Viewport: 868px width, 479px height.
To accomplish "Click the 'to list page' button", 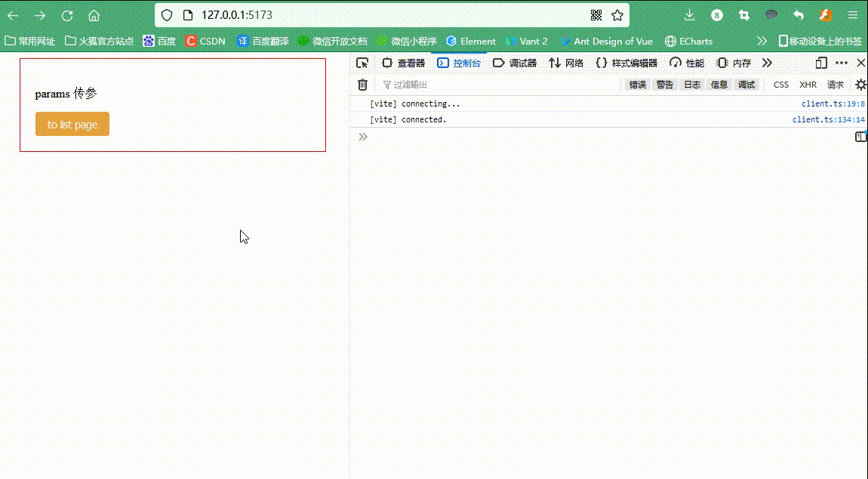I will (x=72, y=123).
